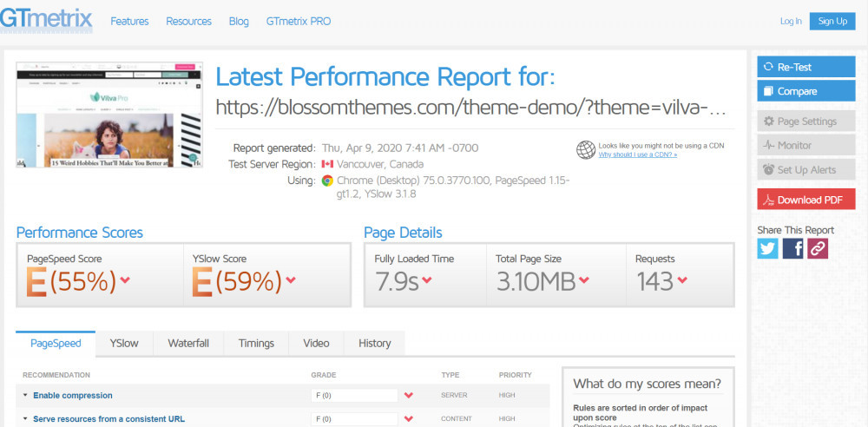This screenshot has height=427, width=868.
Task: Click 'What do my scores mean?' heading
Action: pos(648,384)
